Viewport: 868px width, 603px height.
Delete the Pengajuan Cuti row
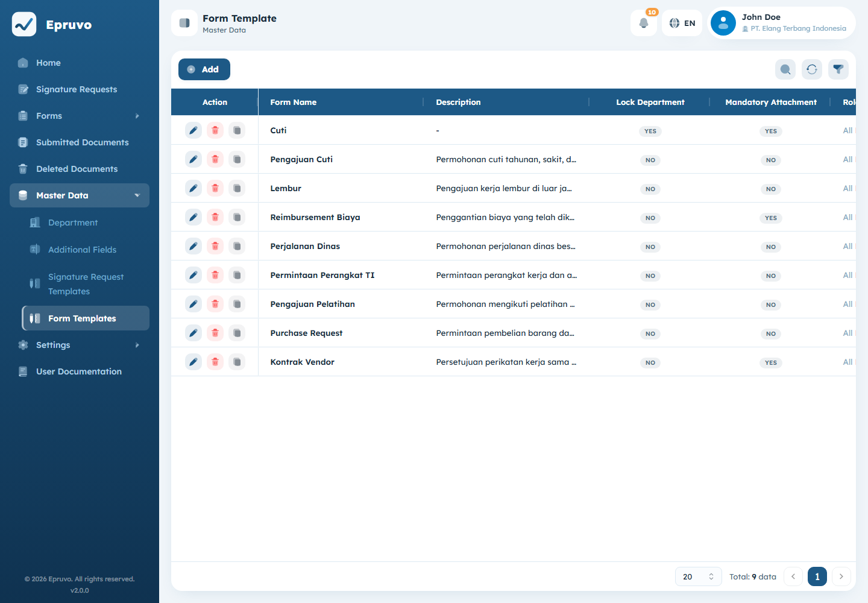point(215,159)
